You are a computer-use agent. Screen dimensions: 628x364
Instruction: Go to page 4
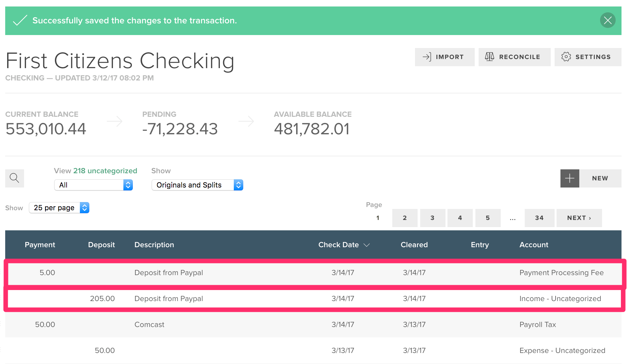coord(460,218)
